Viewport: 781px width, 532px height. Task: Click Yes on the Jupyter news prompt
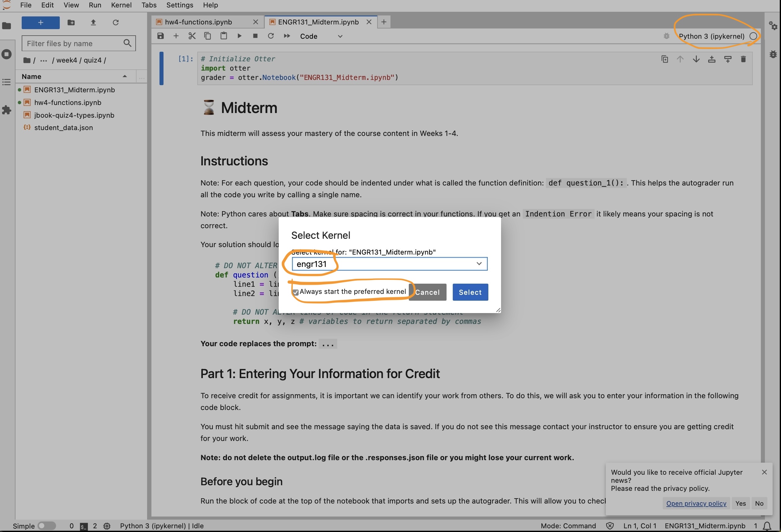click(740, 504)
